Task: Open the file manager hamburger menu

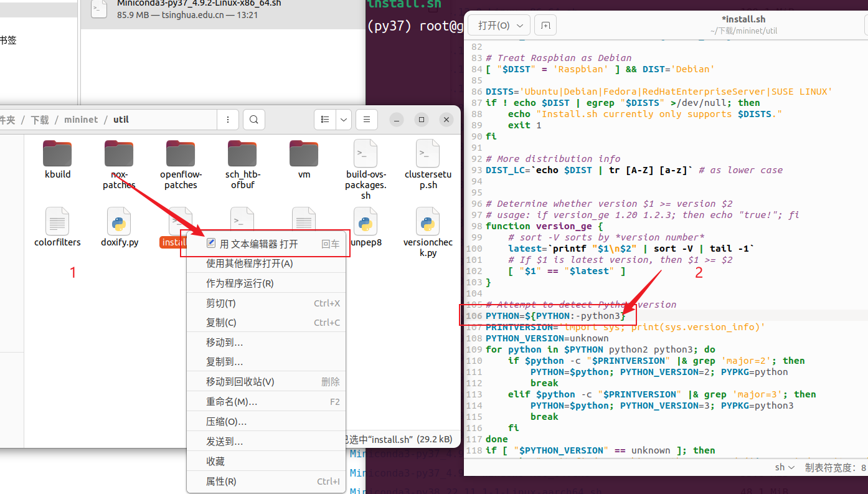Action: [367, 120]
